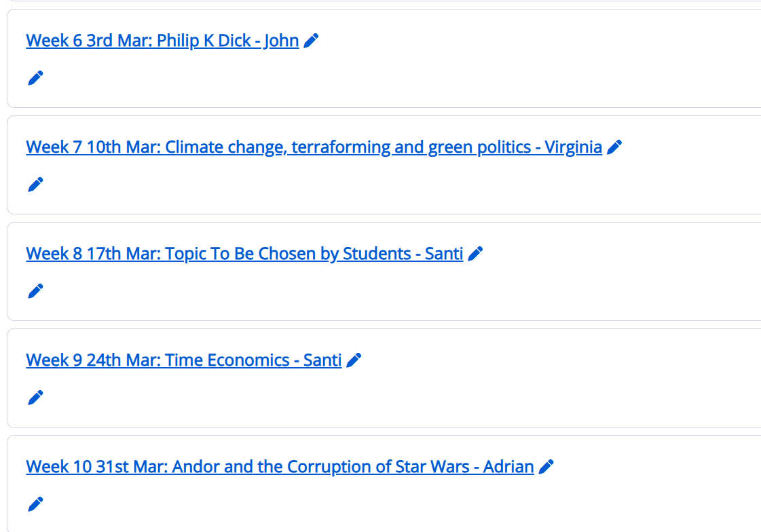Click the pencil below Week 6 title

(36, 78)
